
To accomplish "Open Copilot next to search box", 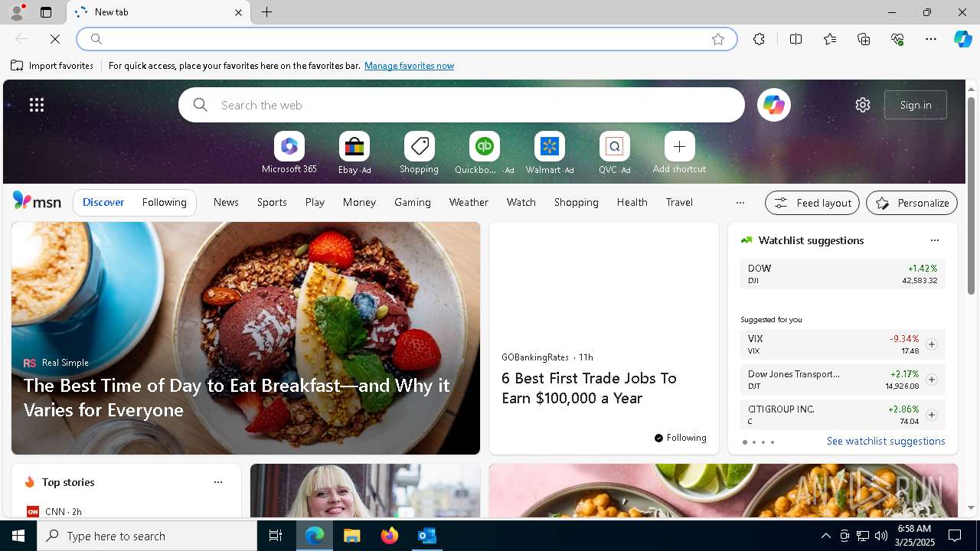I will click(x=774, y=105).
